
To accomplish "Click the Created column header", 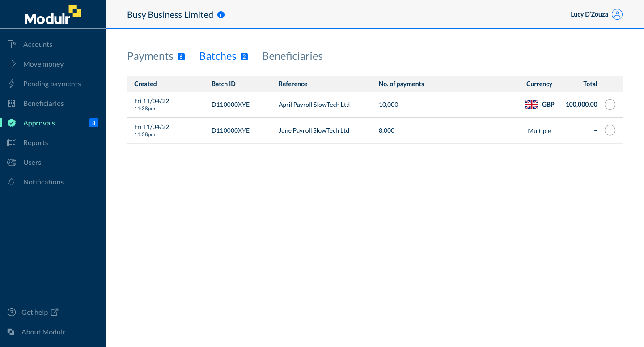I will pyautogui.click(x=145, y=84).
